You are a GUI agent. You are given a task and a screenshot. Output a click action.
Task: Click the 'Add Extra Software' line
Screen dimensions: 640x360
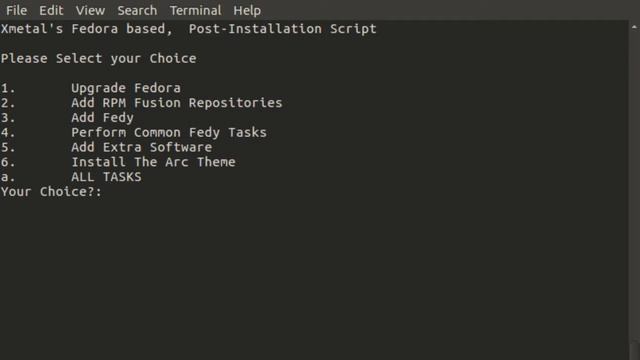pos(106,147)
